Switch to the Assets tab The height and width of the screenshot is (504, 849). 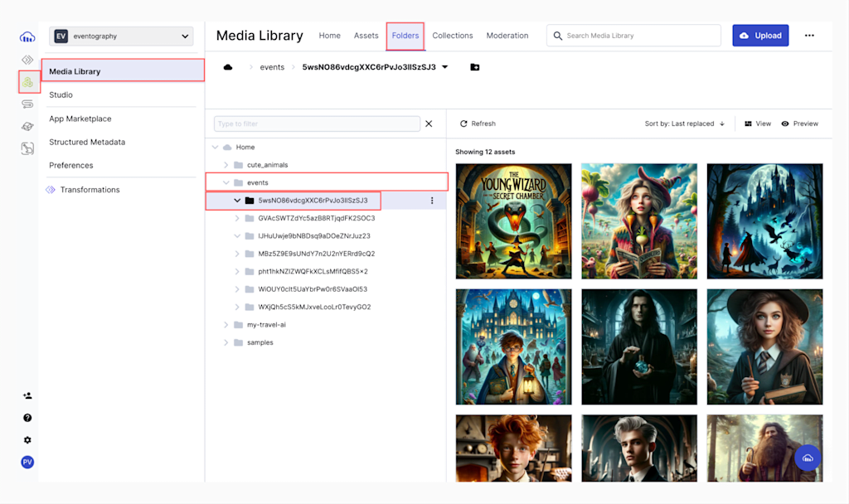(x=366, y=36)
